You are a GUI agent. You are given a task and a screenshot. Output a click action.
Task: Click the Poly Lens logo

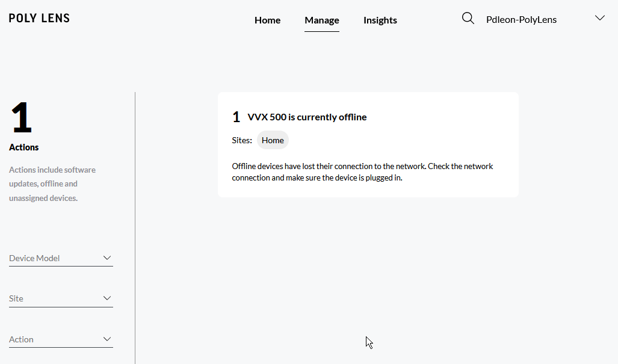click(39, 18)
